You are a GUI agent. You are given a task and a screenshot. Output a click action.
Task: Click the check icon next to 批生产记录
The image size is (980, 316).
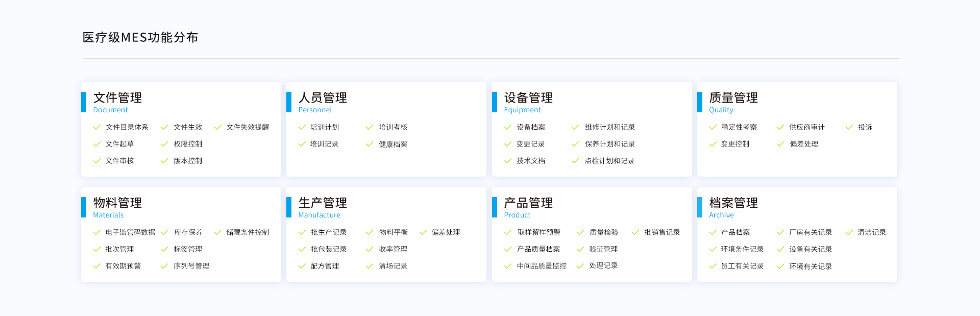[x=302, y=232]
